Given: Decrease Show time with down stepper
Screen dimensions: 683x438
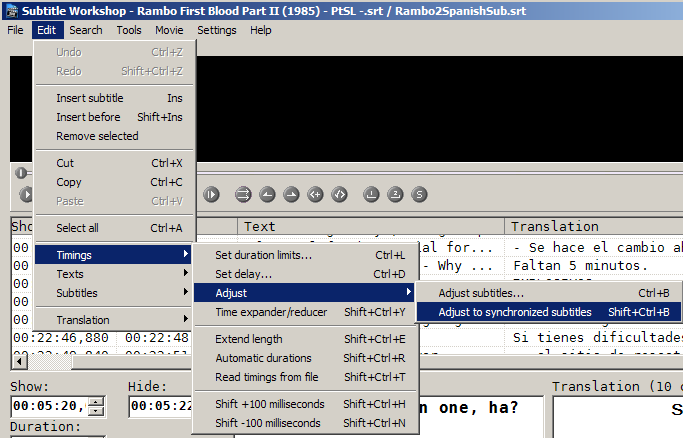Looking at the screenshot, I should tap(96, 411).
